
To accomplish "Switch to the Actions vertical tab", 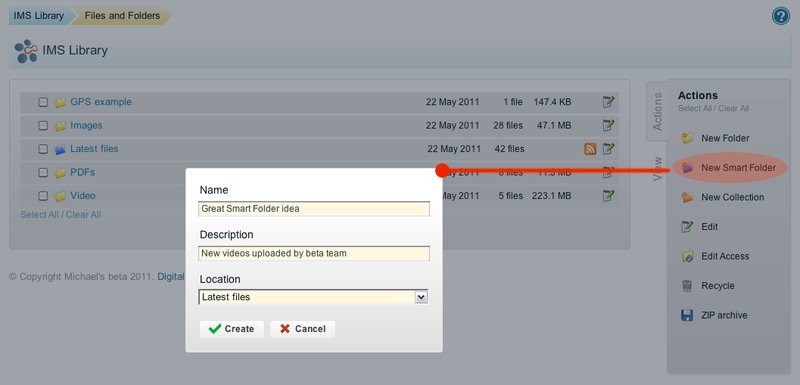I will (657, 111).
